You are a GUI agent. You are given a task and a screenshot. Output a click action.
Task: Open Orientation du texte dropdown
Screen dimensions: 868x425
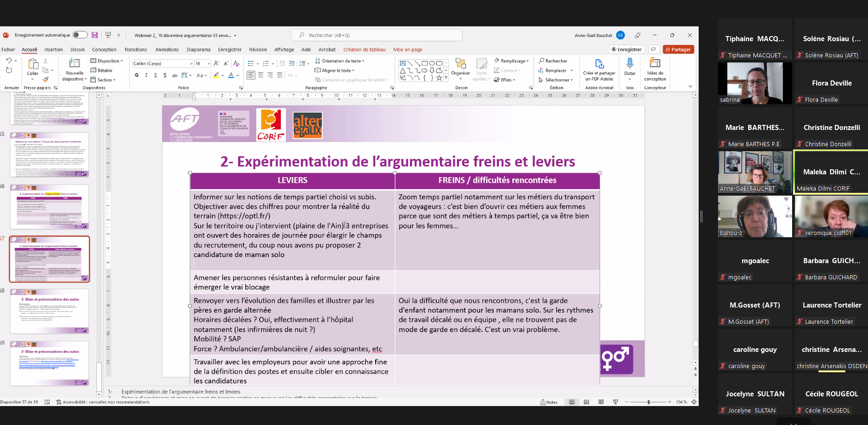(340, 61)
